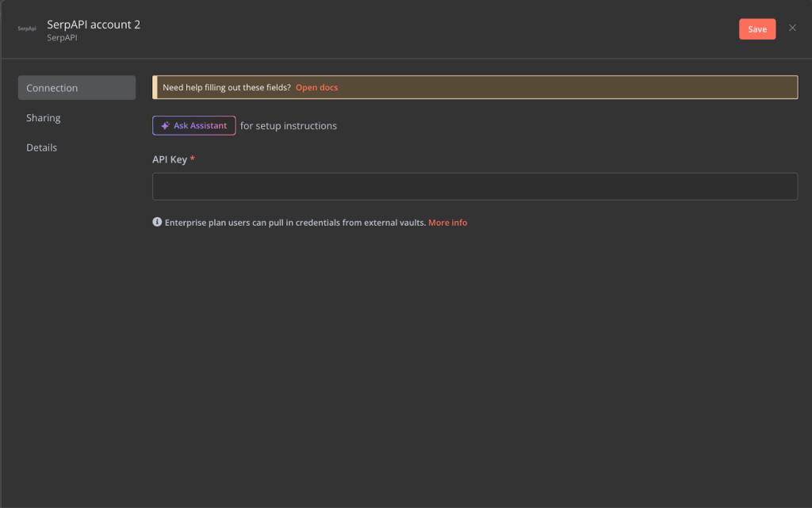Screen dimensions: 812x508
Task: Focus the API Key input field
Action: tap(475, 186)
